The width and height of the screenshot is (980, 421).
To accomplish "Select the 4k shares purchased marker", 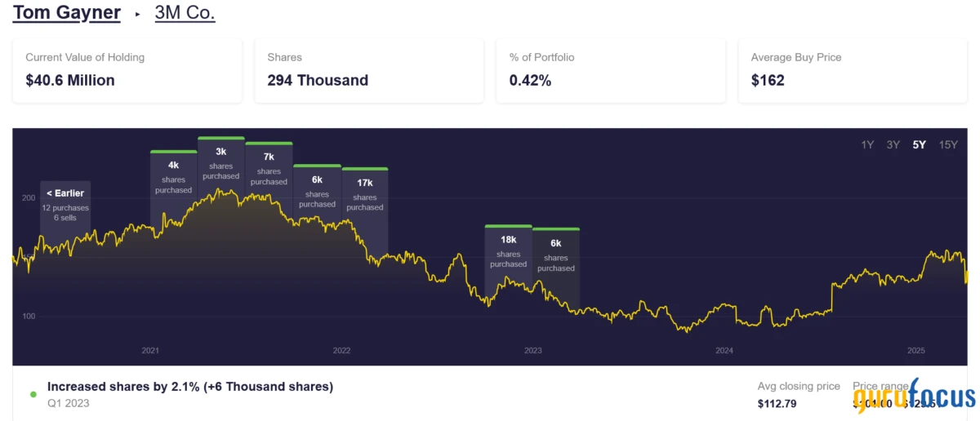I will tap(173, 177).
